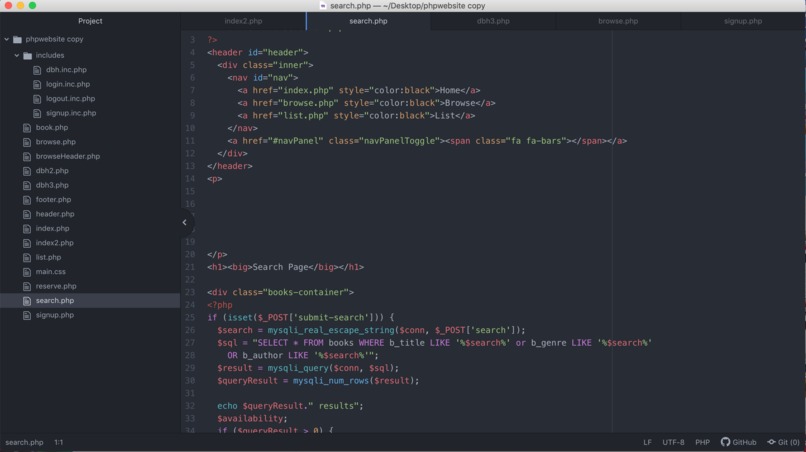Click the phpwebsite copy folder icon
This screenshot has height=452, width=806.
17,39
